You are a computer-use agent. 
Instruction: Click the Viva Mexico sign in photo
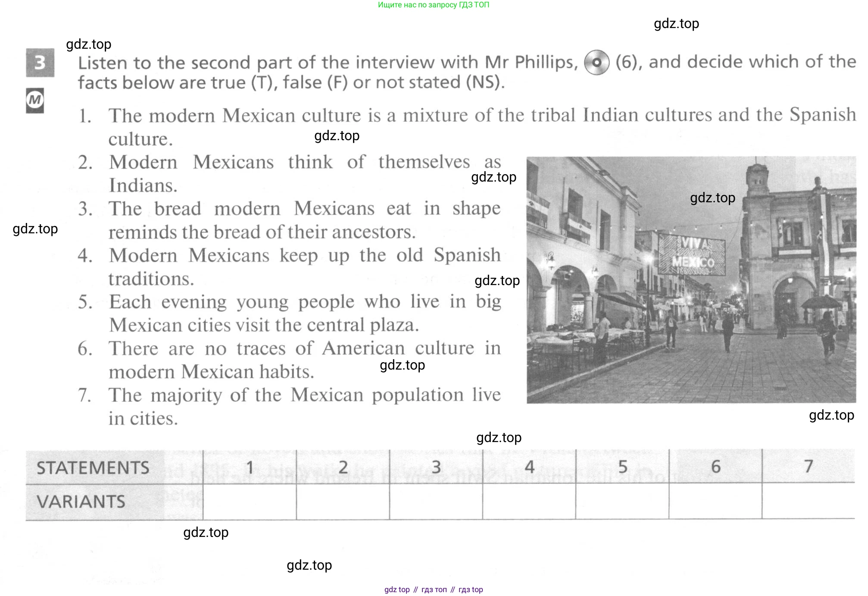click(x=692, y=254)
